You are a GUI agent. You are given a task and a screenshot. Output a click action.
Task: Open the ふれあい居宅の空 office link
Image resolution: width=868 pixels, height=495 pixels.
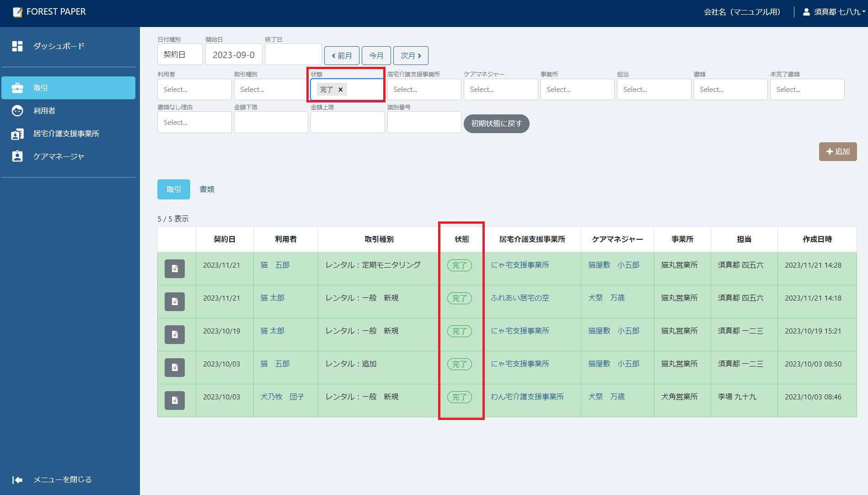pos(520,298)
